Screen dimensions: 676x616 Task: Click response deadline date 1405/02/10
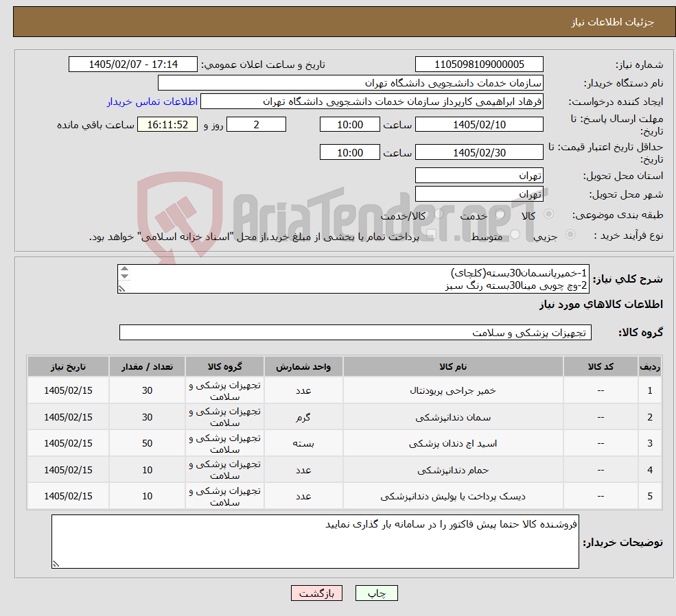(479, 125)
